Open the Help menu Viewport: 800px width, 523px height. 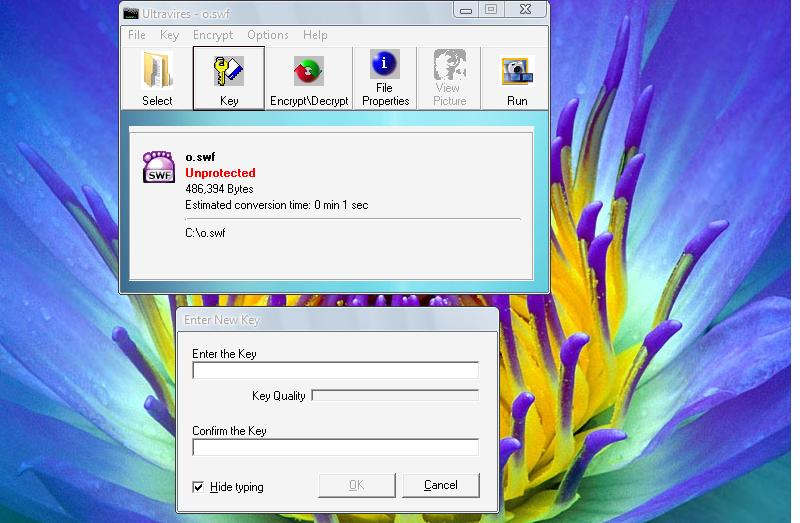click(315, 35)
